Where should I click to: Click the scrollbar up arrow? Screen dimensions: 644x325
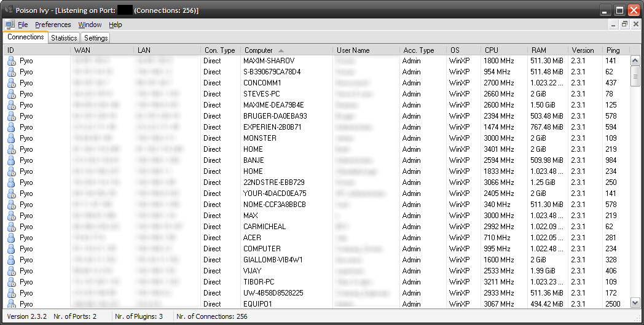coord(635,61)
